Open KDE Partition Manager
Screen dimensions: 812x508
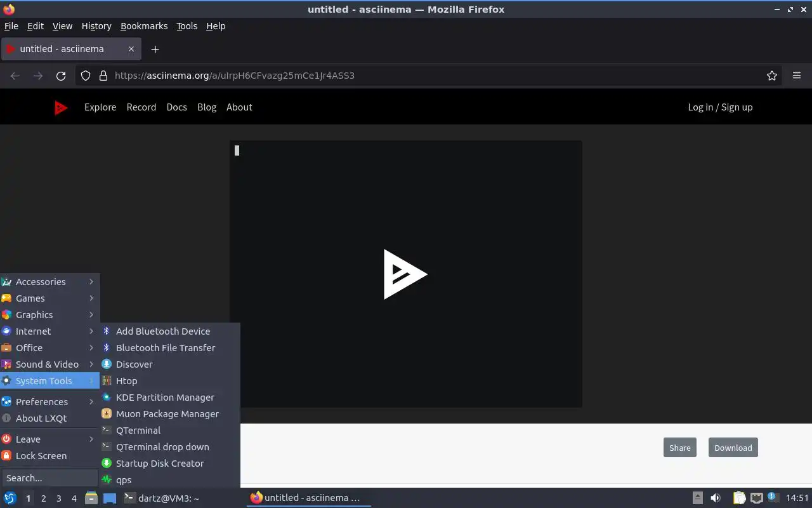click(170, 398)
